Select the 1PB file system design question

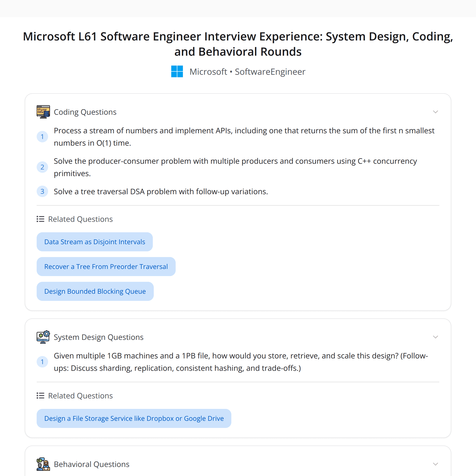point(241,362)
